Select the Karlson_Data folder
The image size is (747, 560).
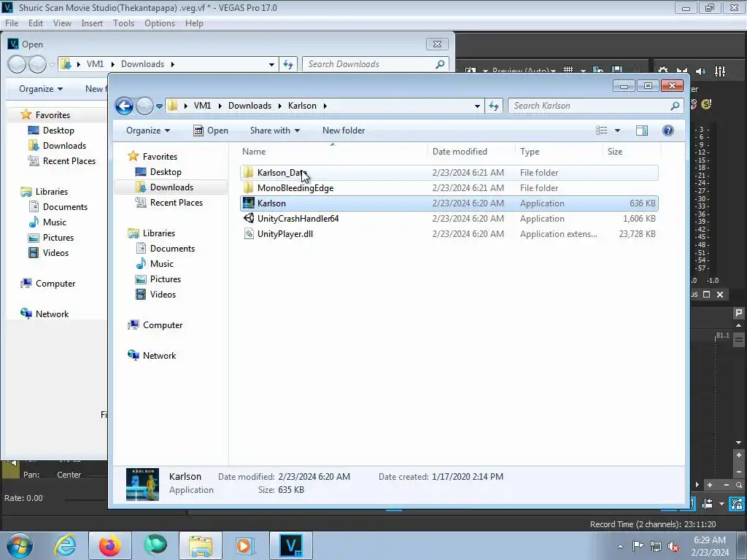tap(449, 173)
